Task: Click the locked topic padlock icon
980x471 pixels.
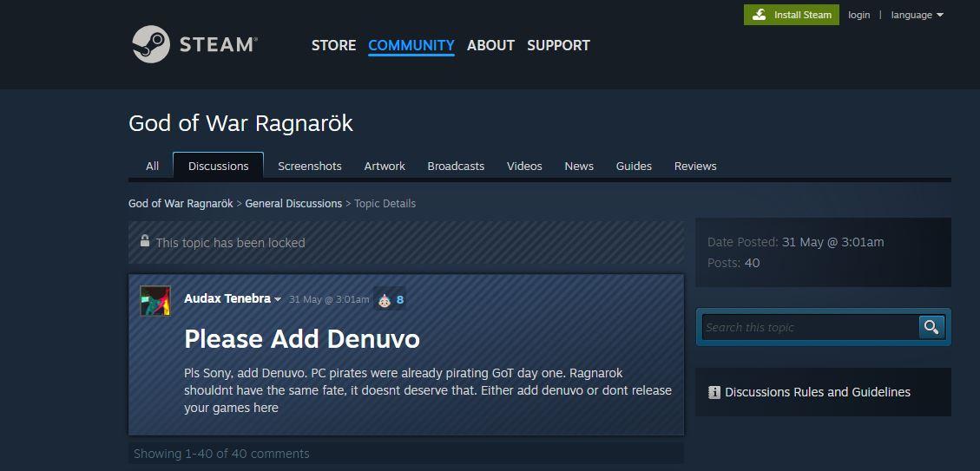Action: click(145, 242)
